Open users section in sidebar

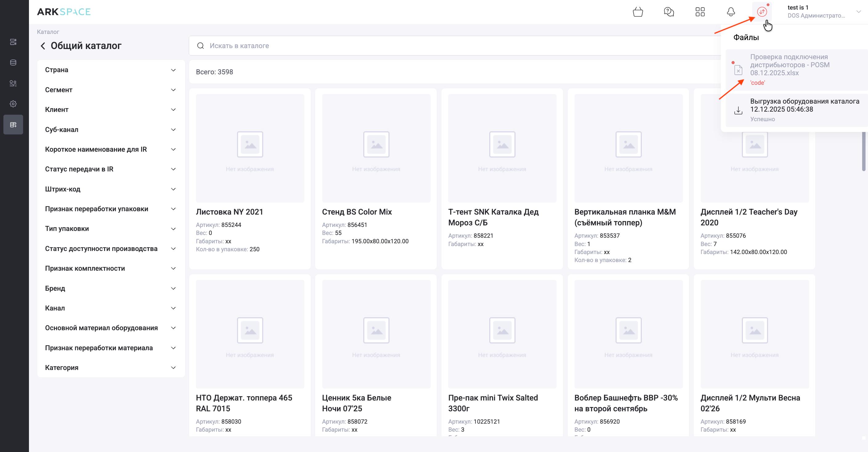click(13, 83)
